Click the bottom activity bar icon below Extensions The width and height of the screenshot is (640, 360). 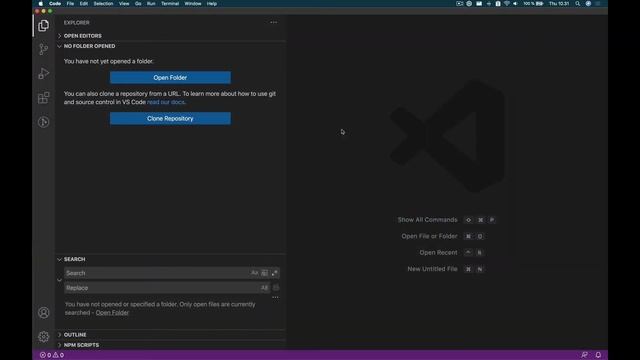pos(43,122)
